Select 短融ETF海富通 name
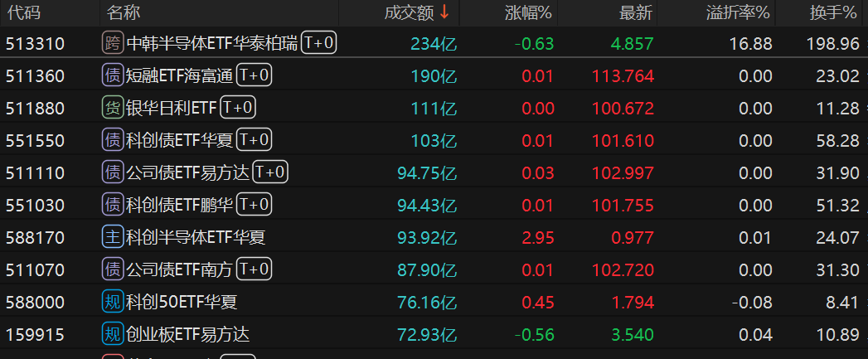 coord(180,76)
